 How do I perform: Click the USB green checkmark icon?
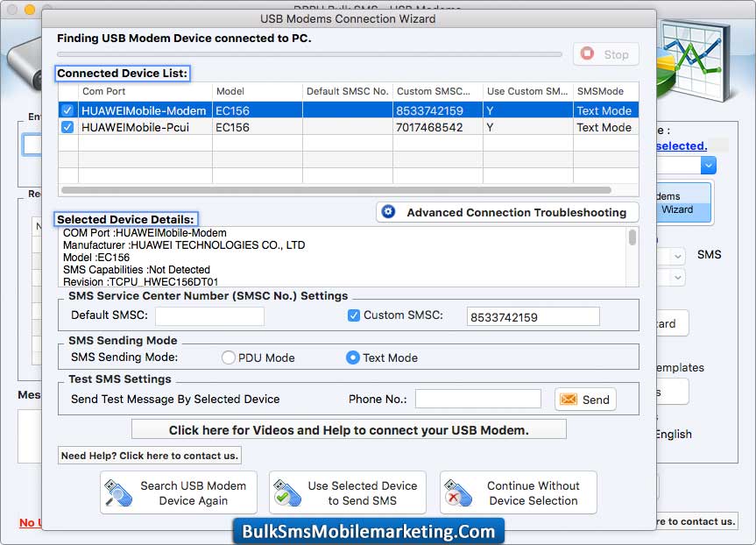point(286,493)
